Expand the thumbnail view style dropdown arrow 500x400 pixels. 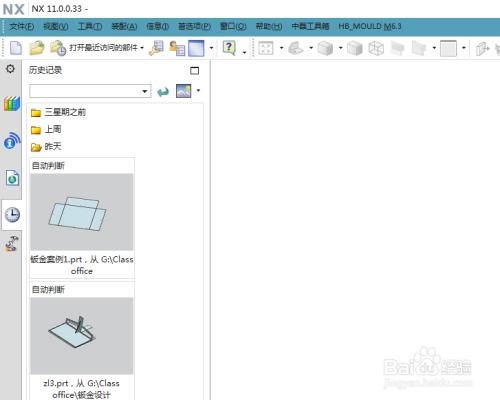click(198, 91)
